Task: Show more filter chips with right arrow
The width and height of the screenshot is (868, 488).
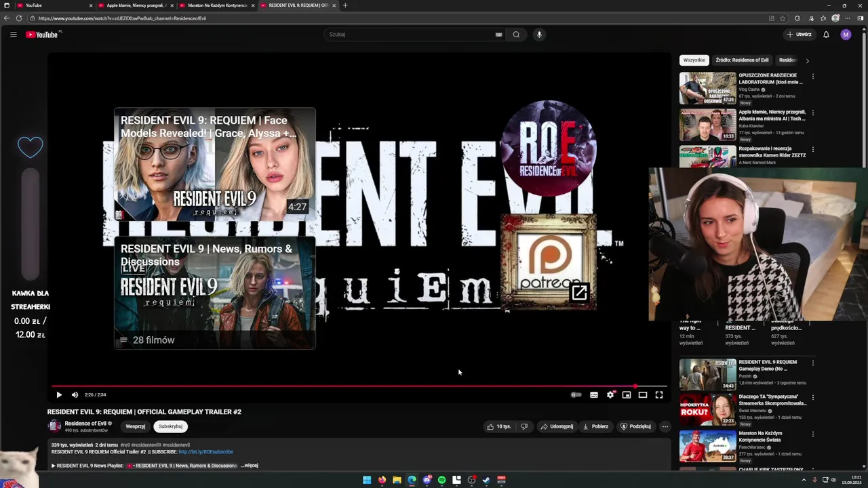Action: [x=807, y=60]
